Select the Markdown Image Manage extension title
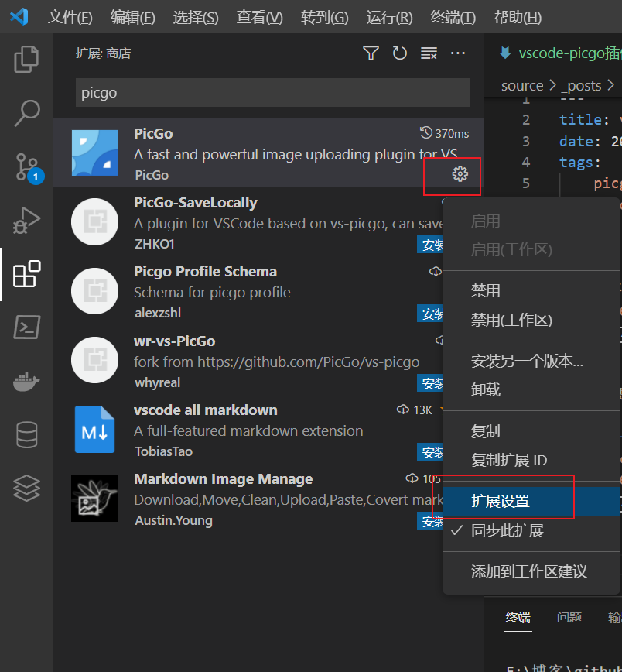622x672 pixels. click(x=223, y=479)
